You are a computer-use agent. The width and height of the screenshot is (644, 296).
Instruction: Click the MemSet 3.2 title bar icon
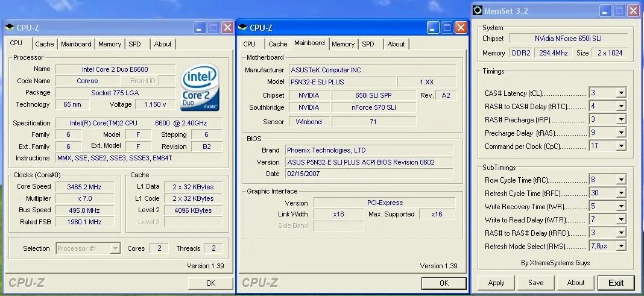(477, 10)
